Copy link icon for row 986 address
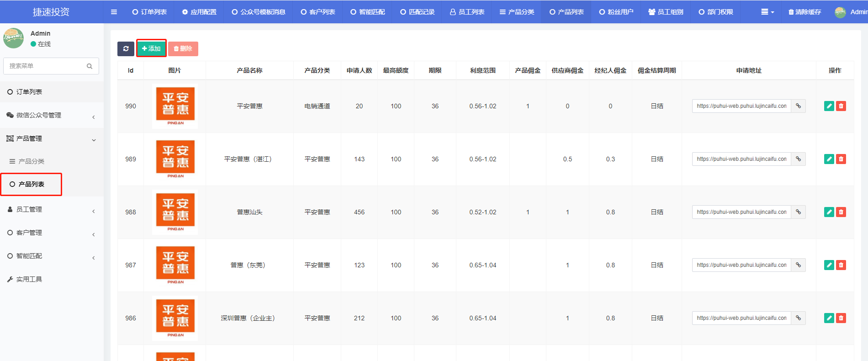Viewport: 868px width, 361px height. pos(798,318)
